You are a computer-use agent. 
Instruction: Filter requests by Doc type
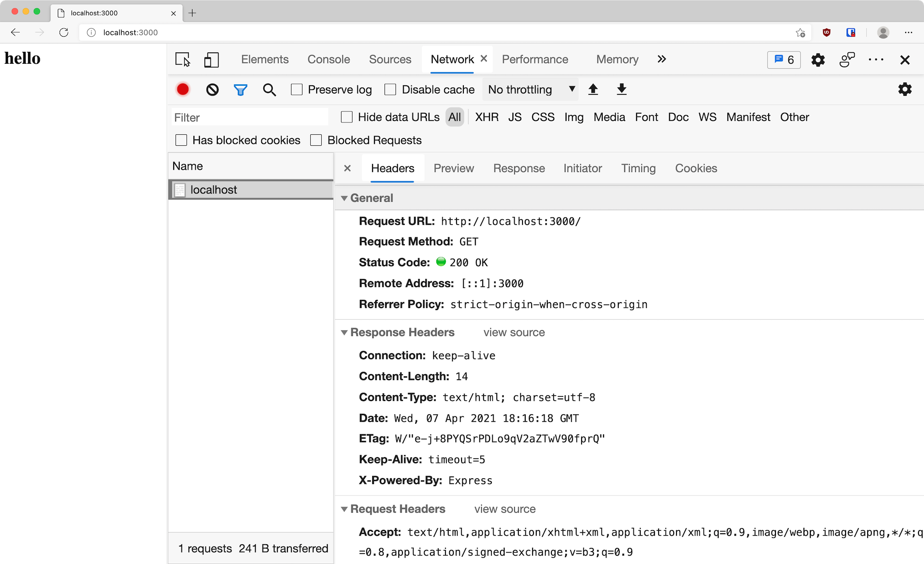678,117
